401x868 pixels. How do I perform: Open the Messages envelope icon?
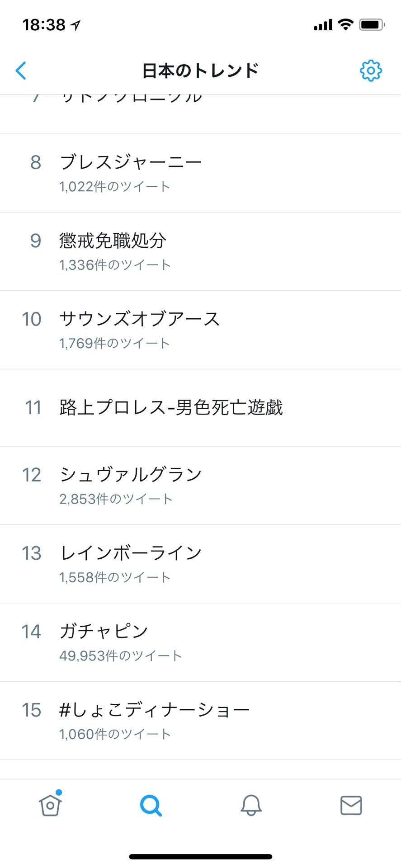[x=351, y=805]
